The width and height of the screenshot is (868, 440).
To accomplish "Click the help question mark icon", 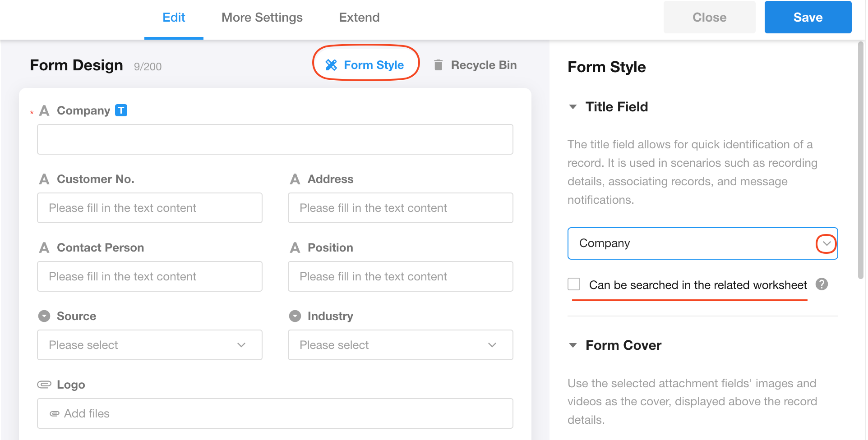I will pos(822,284).
